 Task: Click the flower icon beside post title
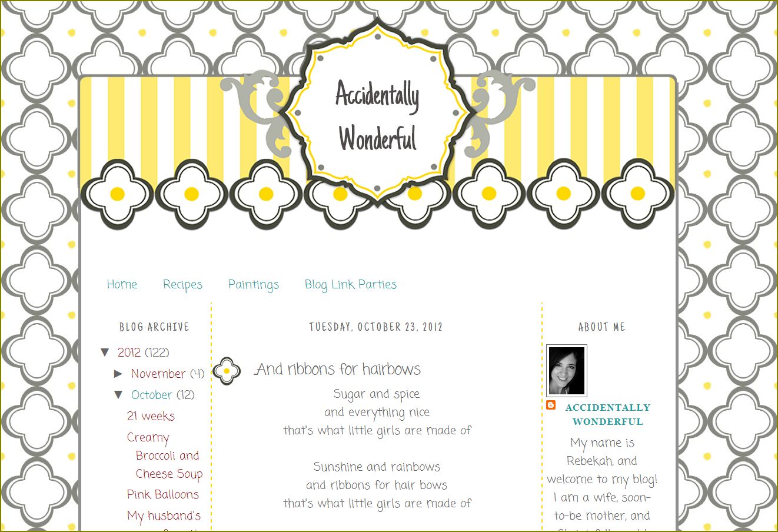click(227, 371)
